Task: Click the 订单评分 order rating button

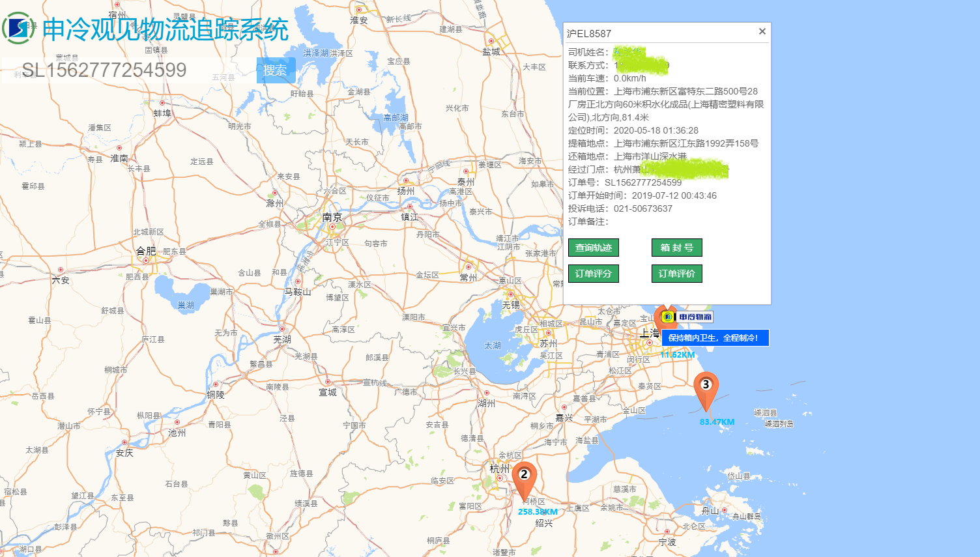Action: click(593, 274)
